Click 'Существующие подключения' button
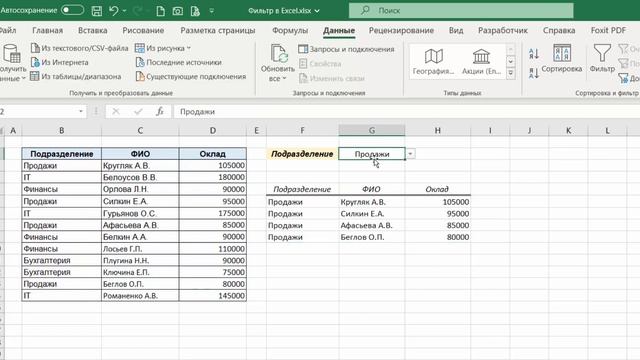 tap(191, 76)
